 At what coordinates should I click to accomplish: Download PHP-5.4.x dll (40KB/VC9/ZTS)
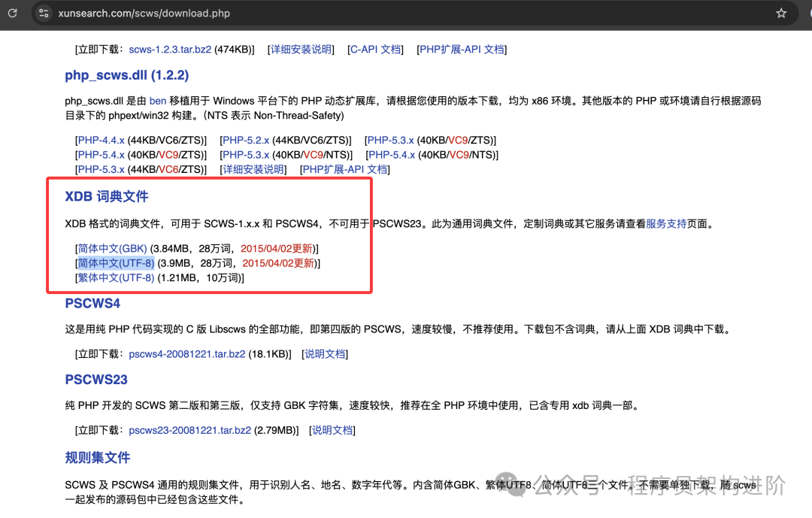(x=101, y=155)
